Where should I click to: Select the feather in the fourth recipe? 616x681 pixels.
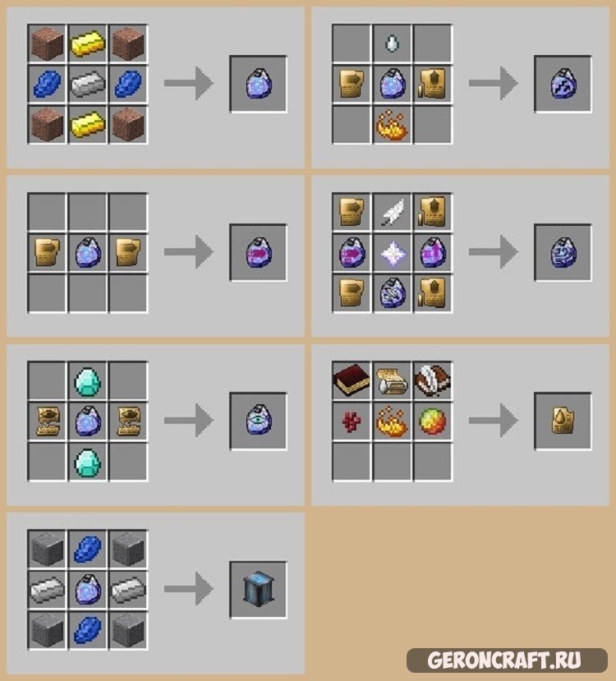[x=393, y=212]
